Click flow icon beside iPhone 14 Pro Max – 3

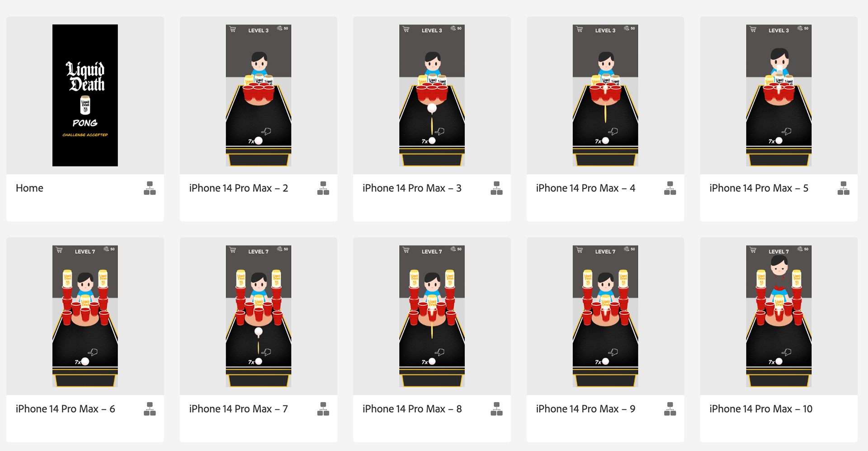497,188
